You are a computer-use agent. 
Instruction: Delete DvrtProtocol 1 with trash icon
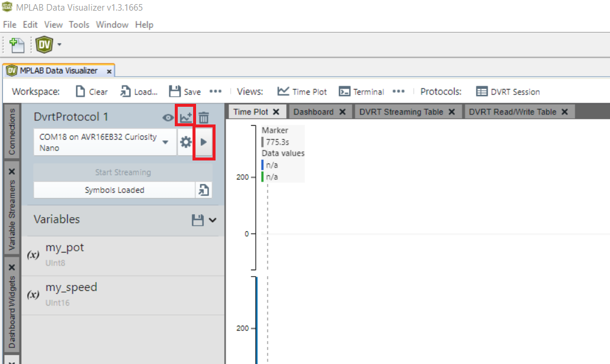204,117
